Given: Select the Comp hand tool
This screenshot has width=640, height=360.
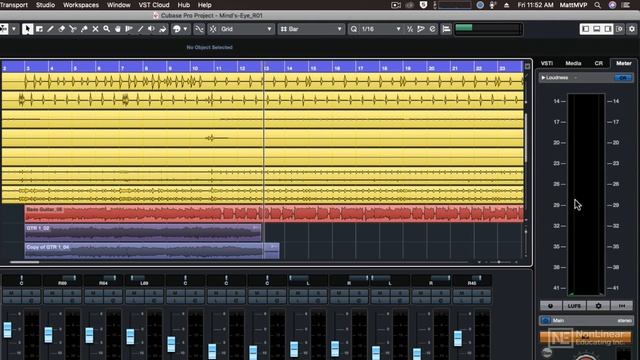Looking at the screenshot, I should click(x=118, y=29).
